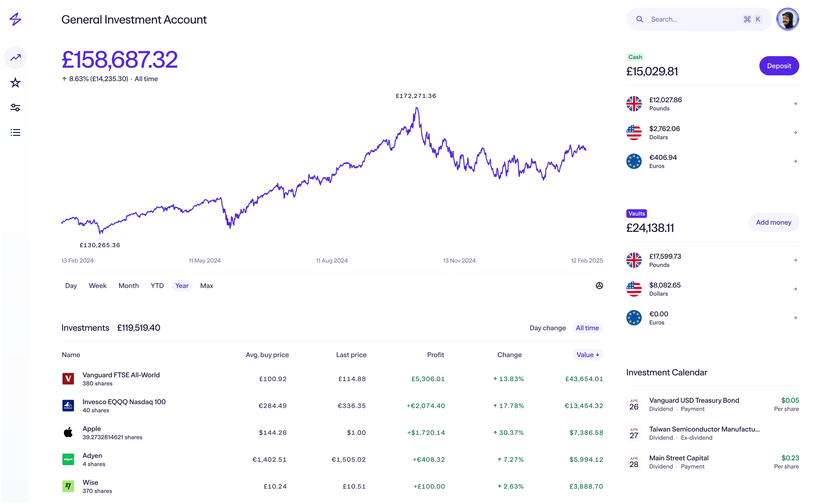Open the Dollars cash balance details arrow

(795, 132)
